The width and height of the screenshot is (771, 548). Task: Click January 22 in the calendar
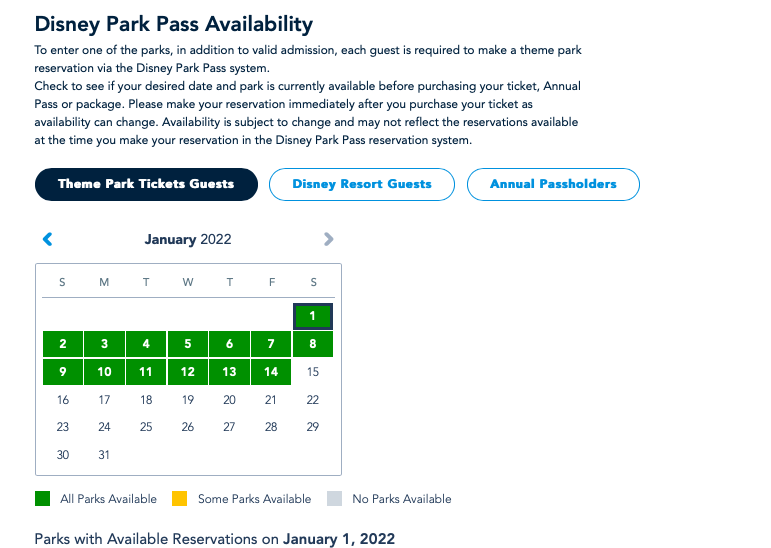[x=313, y=400]
